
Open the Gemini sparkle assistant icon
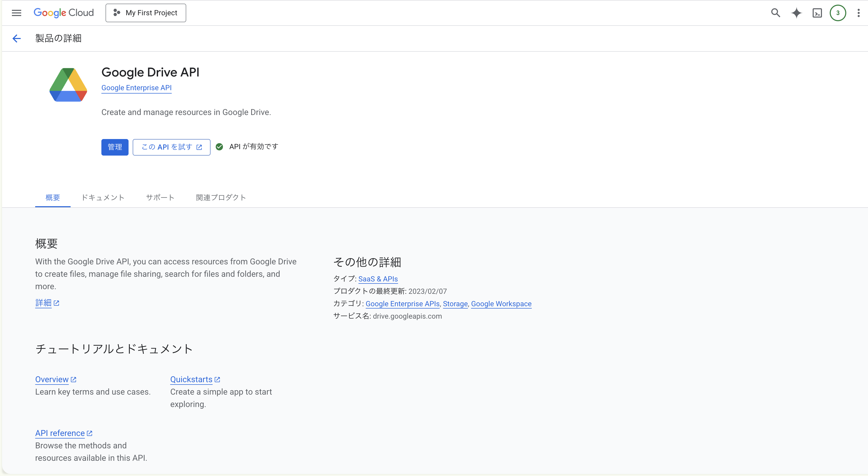tap(796, 13)
